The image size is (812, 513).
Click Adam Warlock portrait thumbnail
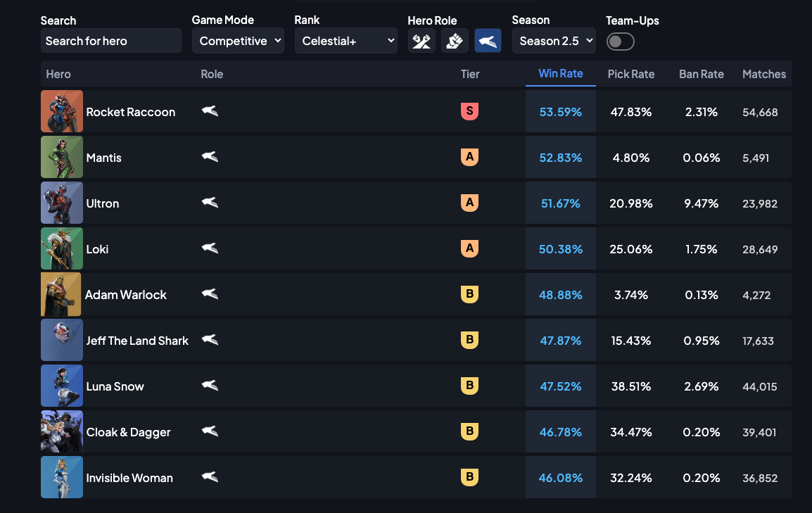click(x=61, y=294)
